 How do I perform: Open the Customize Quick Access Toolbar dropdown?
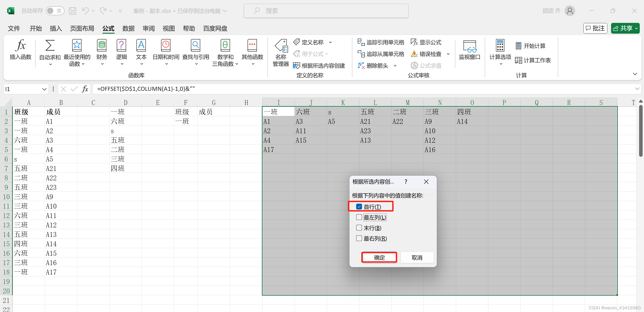(120, 11)
